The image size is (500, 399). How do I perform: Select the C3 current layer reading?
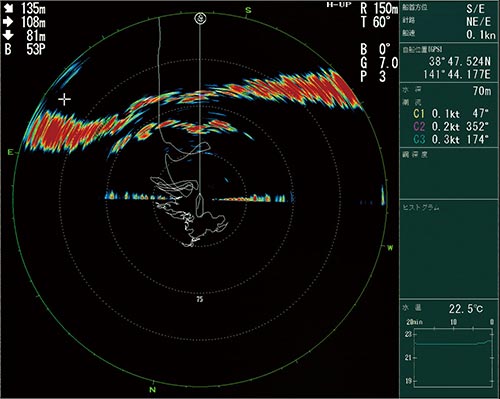click(x=451, y=139)
